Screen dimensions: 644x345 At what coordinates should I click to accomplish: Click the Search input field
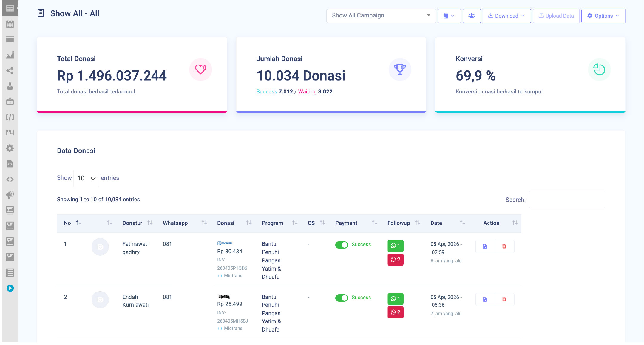tap(567, 200)
